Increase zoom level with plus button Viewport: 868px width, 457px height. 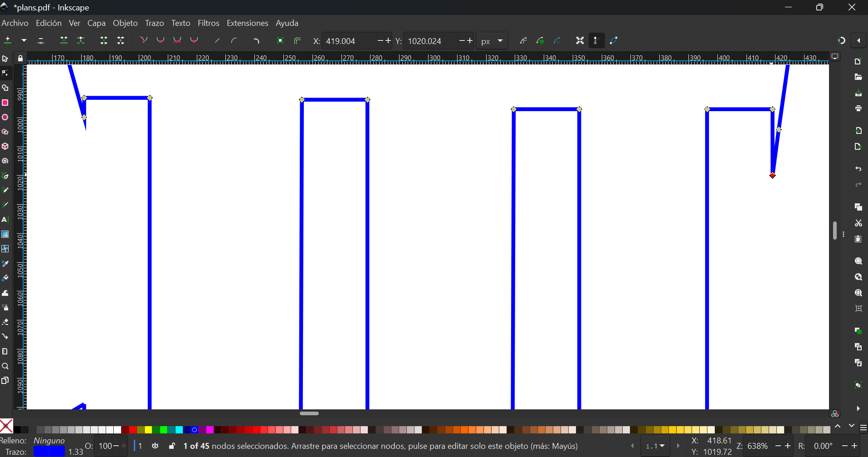click(788, 446)
